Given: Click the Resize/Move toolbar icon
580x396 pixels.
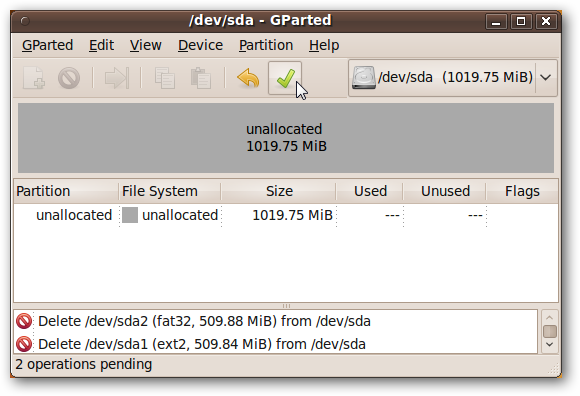Looking at the screenshot, I should (117, 78).
